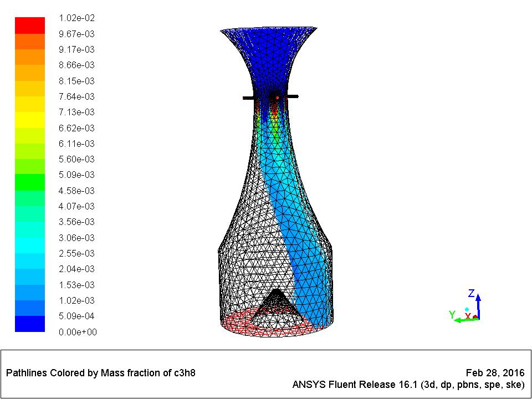Screen dimensions: 532x399
Task: Click the legend value 2.55e-03
Action: 76,254
